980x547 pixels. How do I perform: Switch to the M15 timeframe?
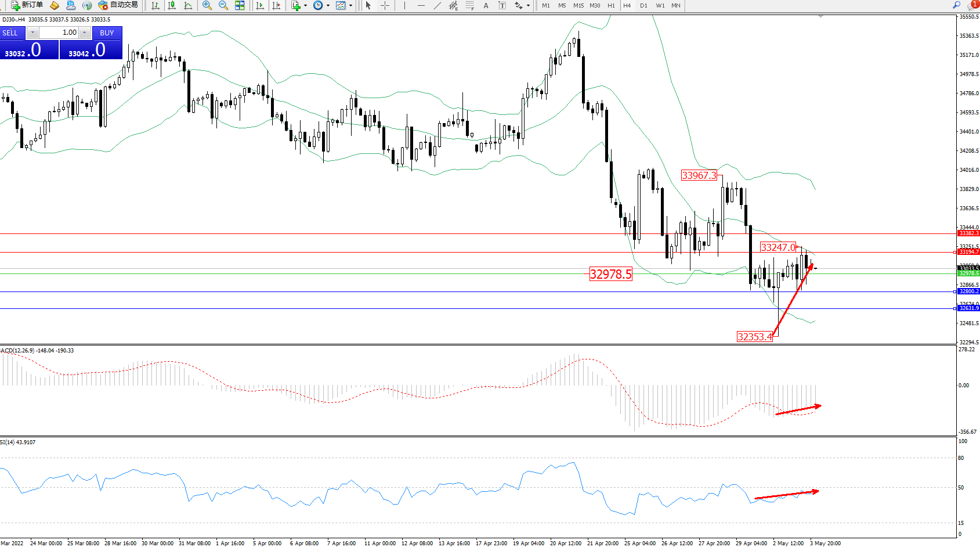pyautogui.click(x=578, y=5)
